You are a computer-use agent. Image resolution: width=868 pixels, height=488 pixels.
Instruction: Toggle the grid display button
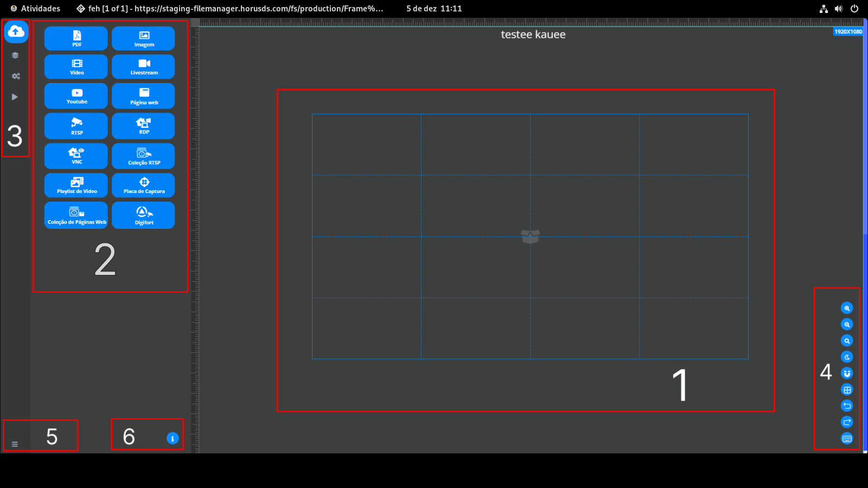tap(847, 389)
